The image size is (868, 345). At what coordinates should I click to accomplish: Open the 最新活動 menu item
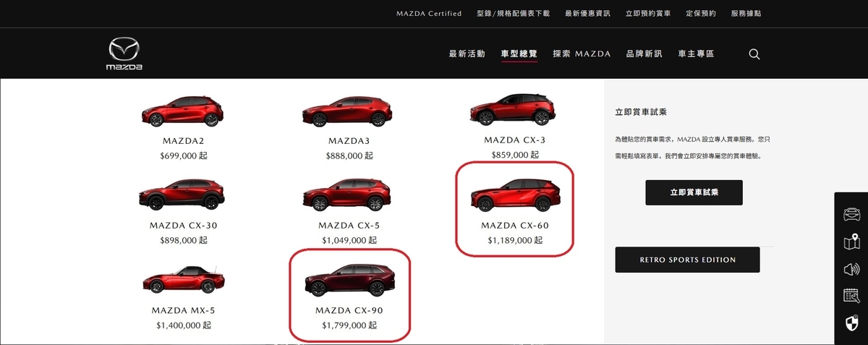[x=467, y=54]
